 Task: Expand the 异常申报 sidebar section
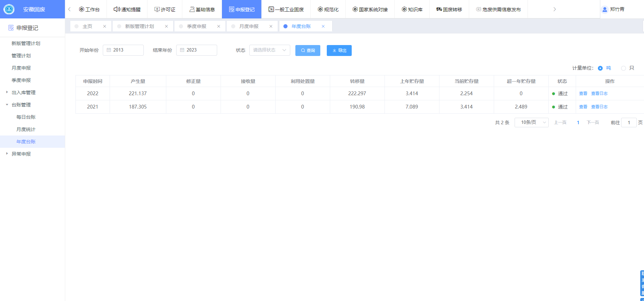(x=7, y=154)
